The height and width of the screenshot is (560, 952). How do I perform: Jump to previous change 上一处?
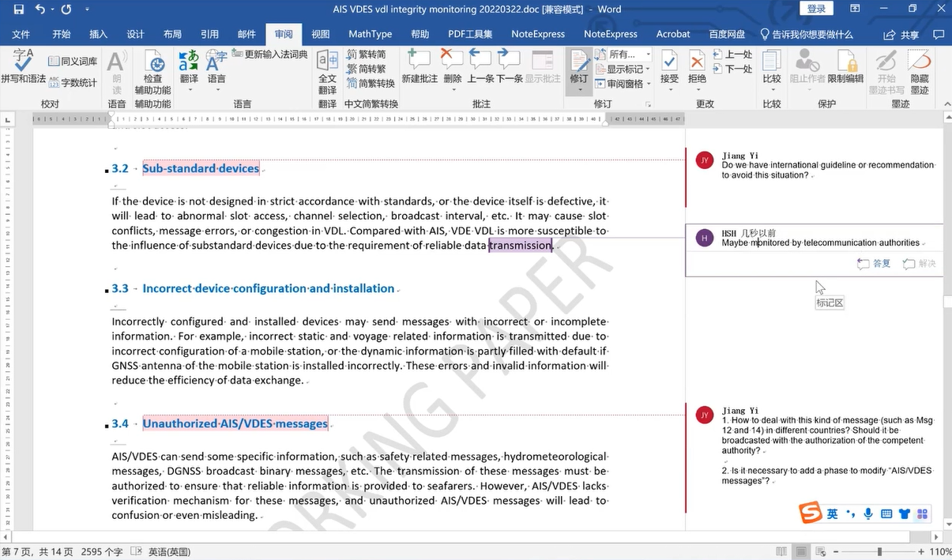[x=732, y=54]
